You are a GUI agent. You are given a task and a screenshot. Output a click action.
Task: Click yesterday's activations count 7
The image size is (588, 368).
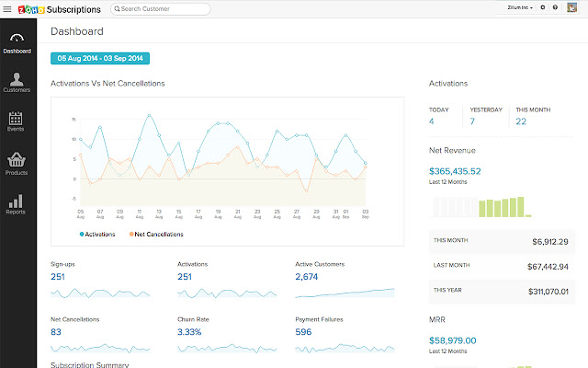(472, 121)
